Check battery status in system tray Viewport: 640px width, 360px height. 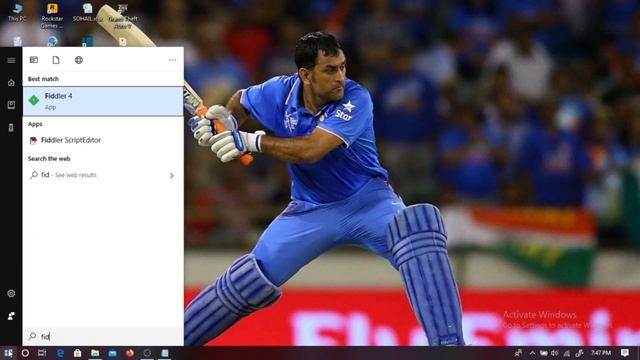[x=544, y=353]
